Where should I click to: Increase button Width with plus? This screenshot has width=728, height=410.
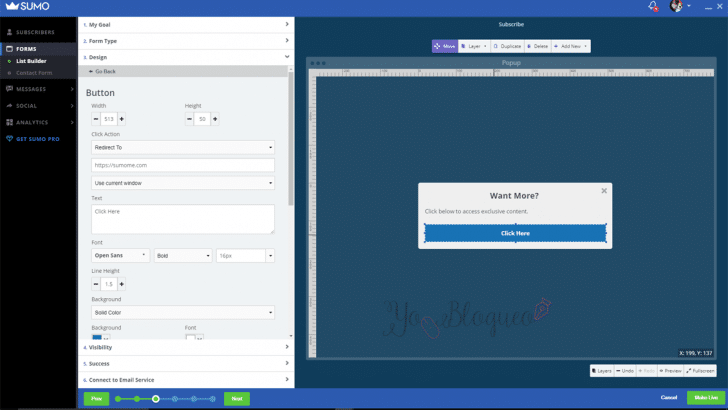[x=122, y=119]
